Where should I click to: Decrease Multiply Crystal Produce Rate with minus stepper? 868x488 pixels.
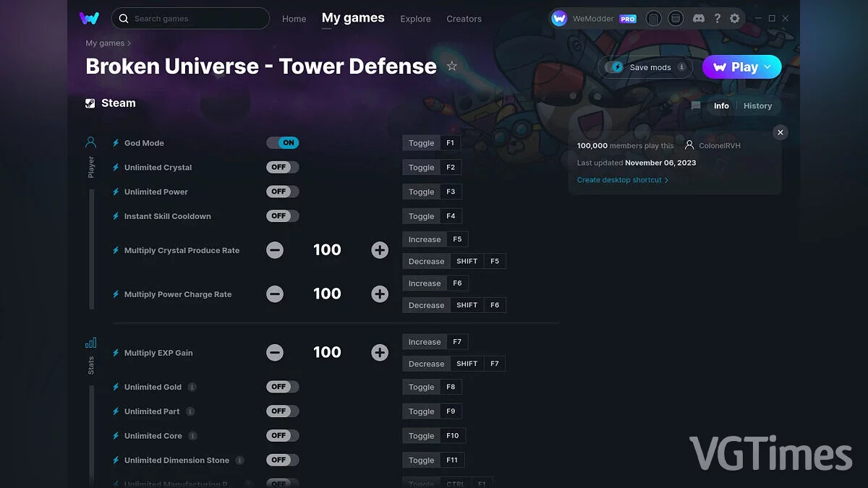coord(275,249)
